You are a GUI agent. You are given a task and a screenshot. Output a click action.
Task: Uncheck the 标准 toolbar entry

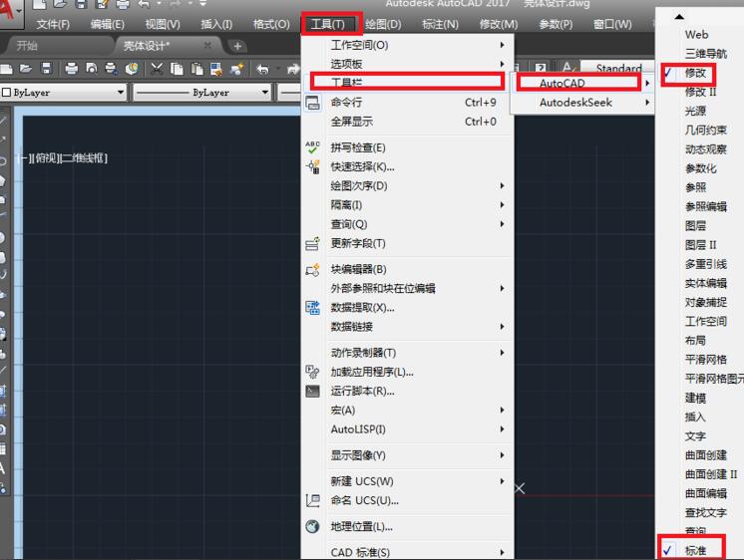[x=696, y=550]
